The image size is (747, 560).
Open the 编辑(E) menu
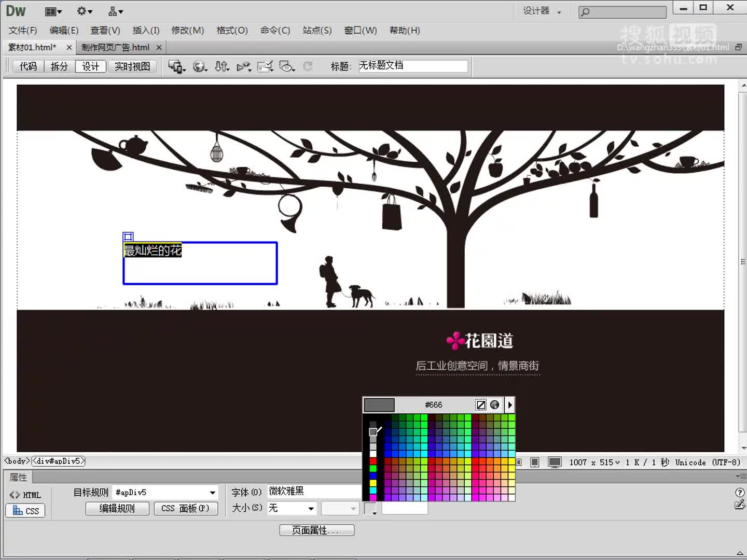[64, 31]
